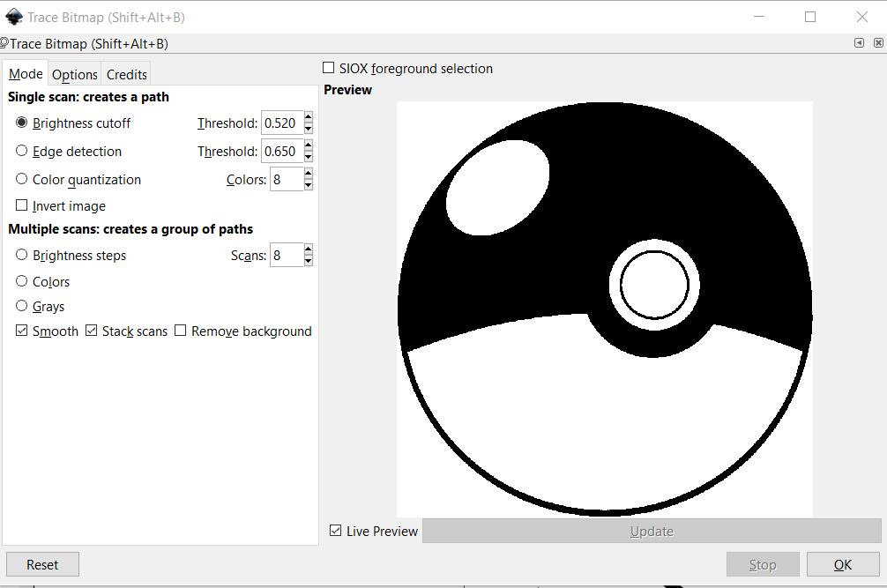Pick the Colors multiple scans option

coord(21,281)
